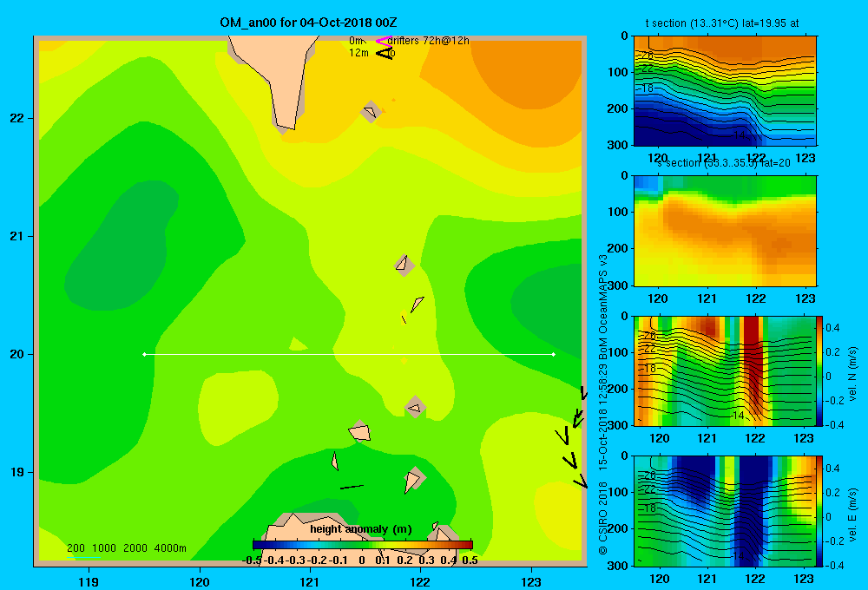Click the vel. N color scale bar
This screenshot has height=590, width=868.
click(x=820, y=370)
